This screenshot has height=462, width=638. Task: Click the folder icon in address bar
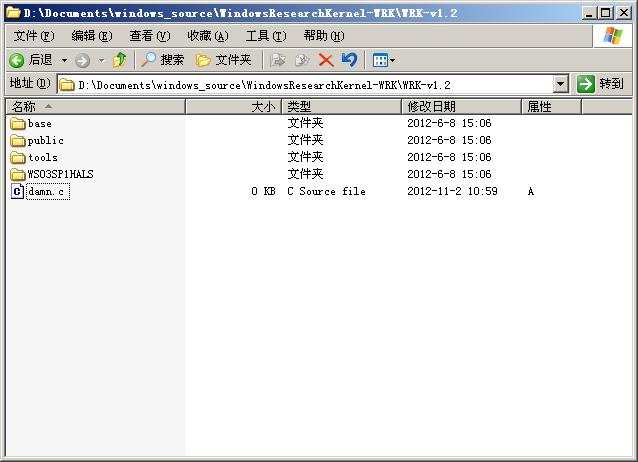(67, 85)
